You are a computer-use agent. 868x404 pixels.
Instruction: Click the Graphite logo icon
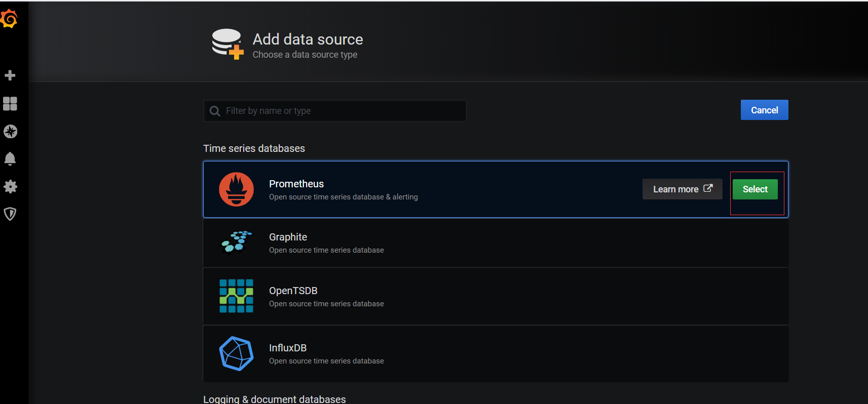coord(236,242)
